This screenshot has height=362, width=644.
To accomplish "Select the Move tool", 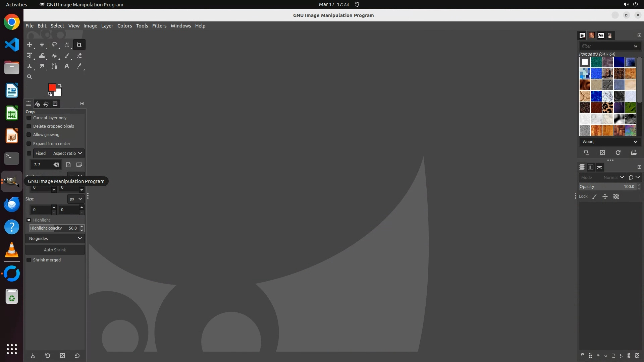I will [30, 45].
